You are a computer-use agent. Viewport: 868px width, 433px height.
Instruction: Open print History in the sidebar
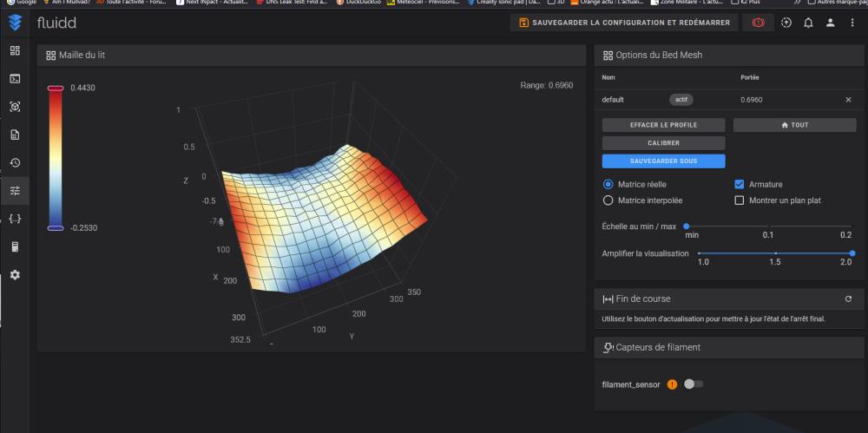[15, 162]
